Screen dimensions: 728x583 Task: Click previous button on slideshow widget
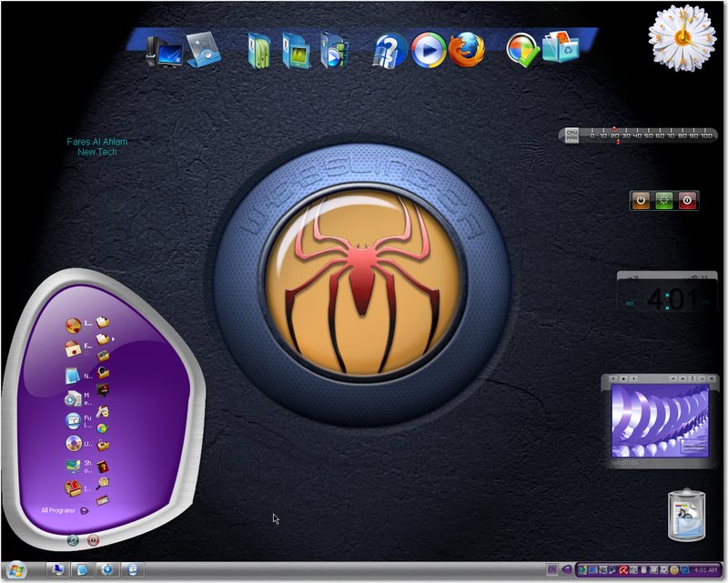[x=613, y=378]
